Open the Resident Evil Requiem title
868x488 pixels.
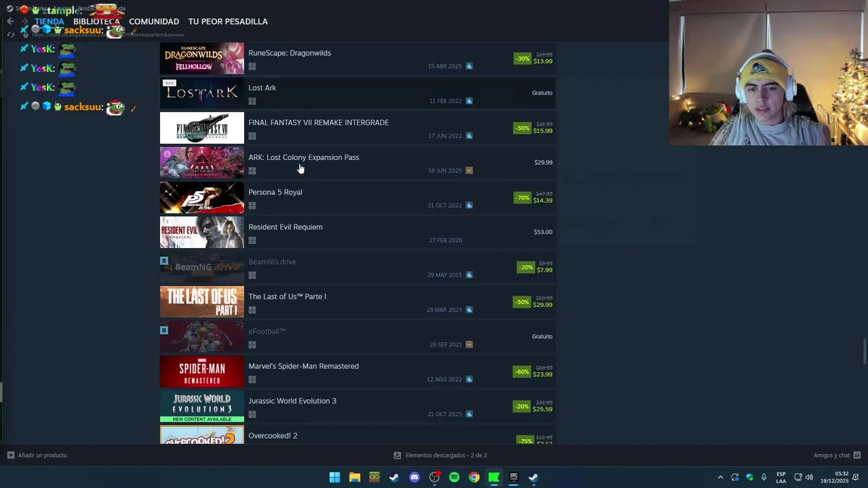pos(285,227)
